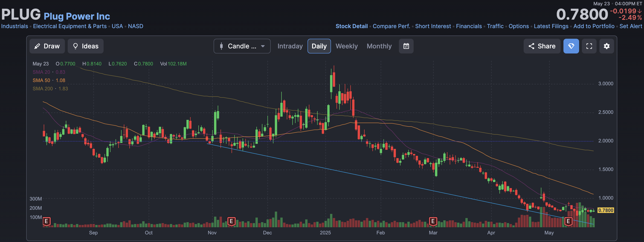
Task: Click the 3.0000 price axis label
Action: tap(606, 84)
